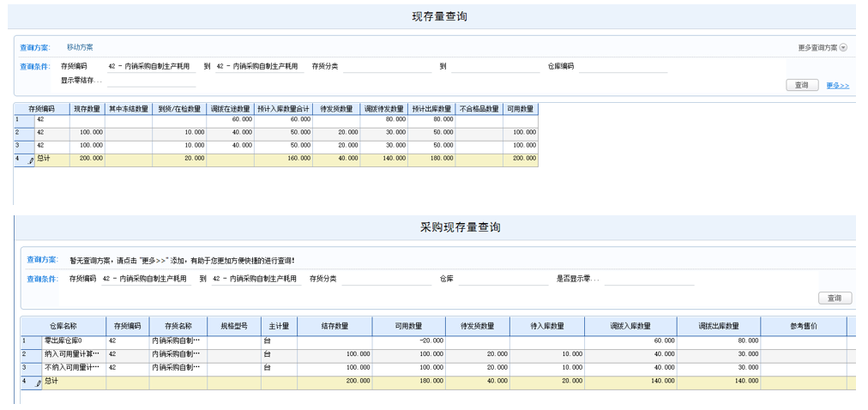Select the 移动方案 query scheme link

(80, 47)
